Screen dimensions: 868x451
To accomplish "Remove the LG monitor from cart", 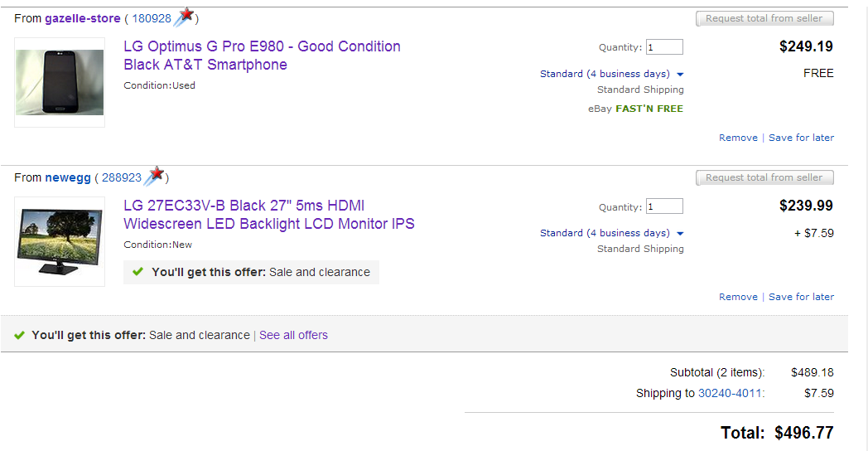I will click(x=738, y=297).
